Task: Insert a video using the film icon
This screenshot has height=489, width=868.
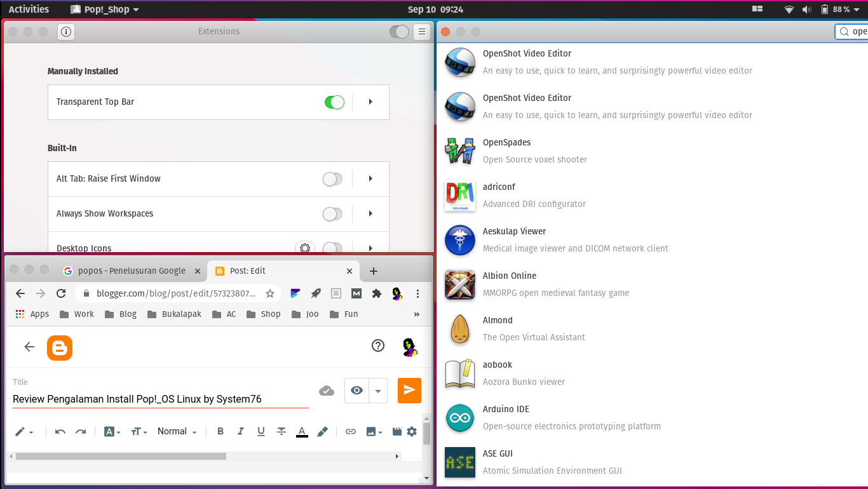Action: coord(397,431)
